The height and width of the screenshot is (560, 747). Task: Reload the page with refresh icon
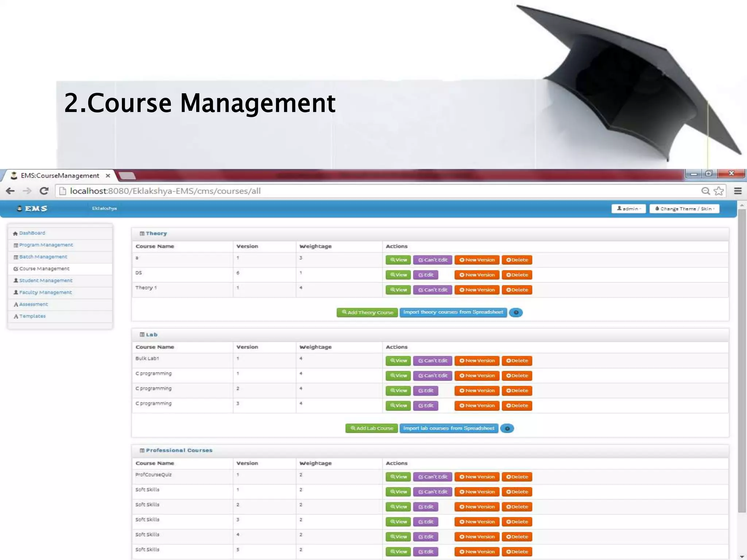(x=44, y=191)
